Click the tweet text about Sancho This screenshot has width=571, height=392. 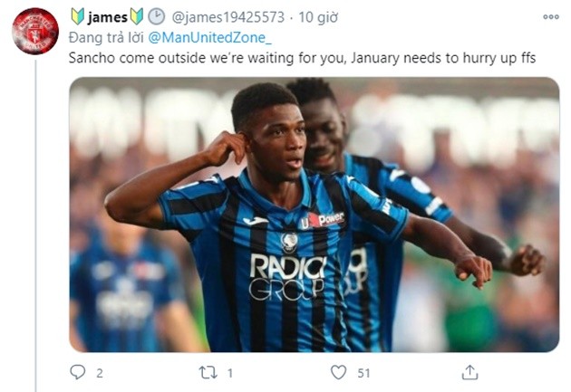(302, 58)
